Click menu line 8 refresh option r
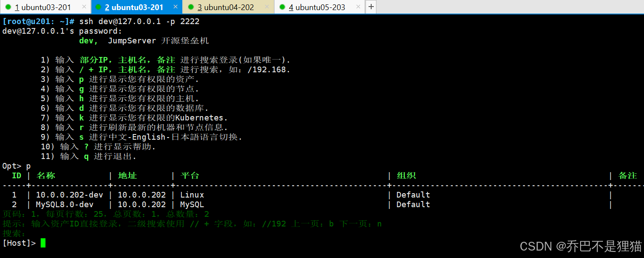The width and height of the screenshot is (644, 258). [134, 127]
